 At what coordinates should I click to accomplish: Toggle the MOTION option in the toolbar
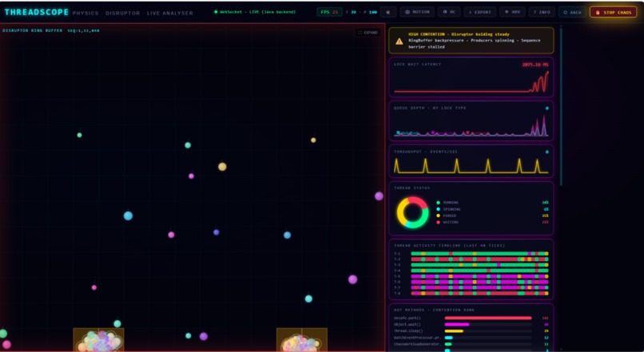(417, 12)
